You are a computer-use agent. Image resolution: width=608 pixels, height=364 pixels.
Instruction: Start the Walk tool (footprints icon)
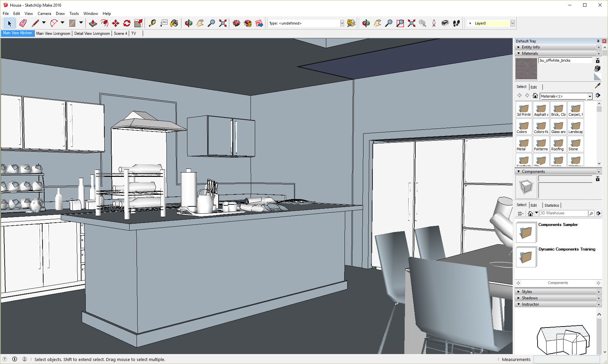456,23
